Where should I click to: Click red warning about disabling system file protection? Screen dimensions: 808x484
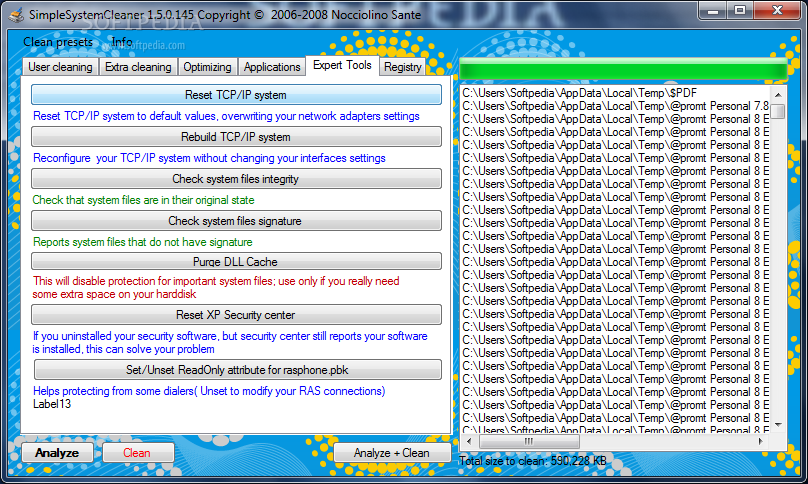(x=216, y=288)
